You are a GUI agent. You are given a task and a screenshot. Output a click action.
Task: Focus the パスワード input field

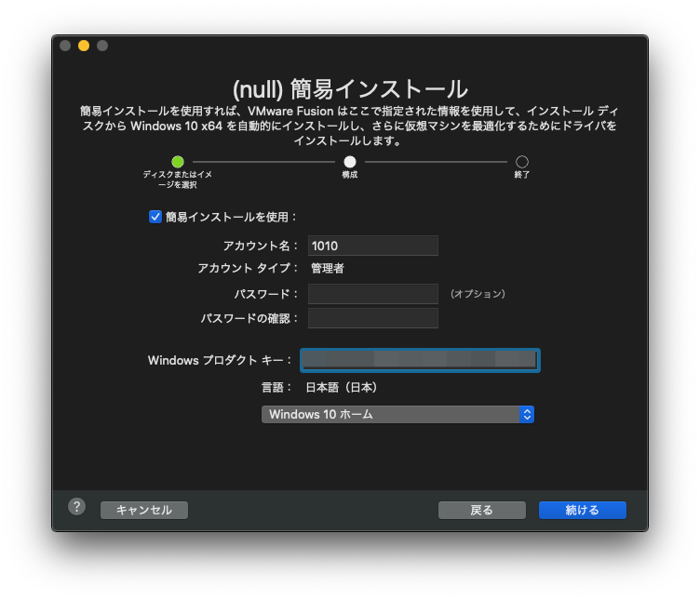tap(372, 294)
